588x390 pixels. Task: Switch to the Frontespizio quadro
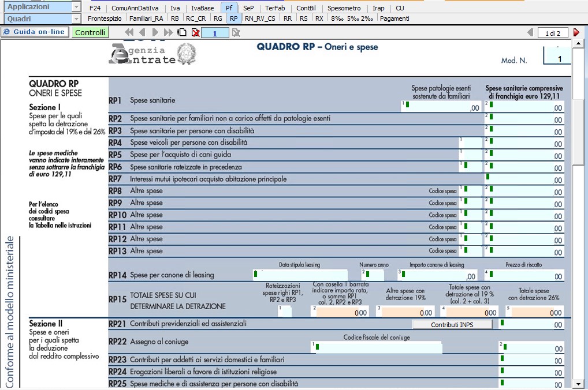point(105,18)
